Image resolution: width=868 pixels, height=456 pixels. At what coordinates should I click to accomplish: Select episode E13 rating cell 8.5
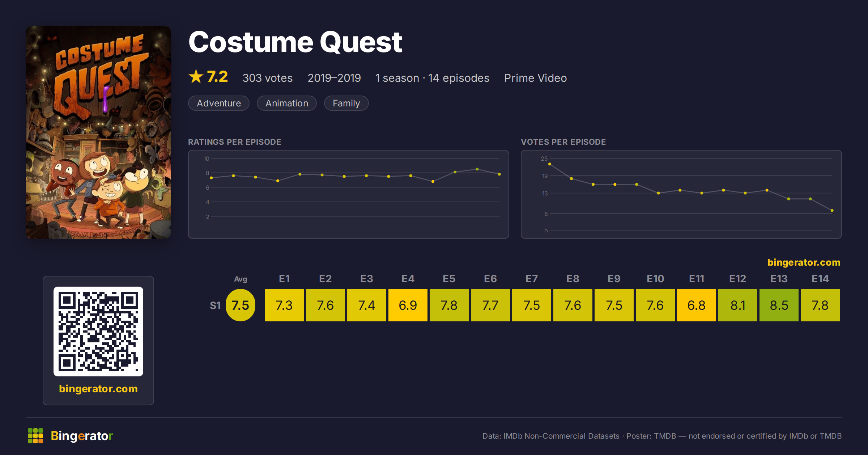click(x=779, y=305)
